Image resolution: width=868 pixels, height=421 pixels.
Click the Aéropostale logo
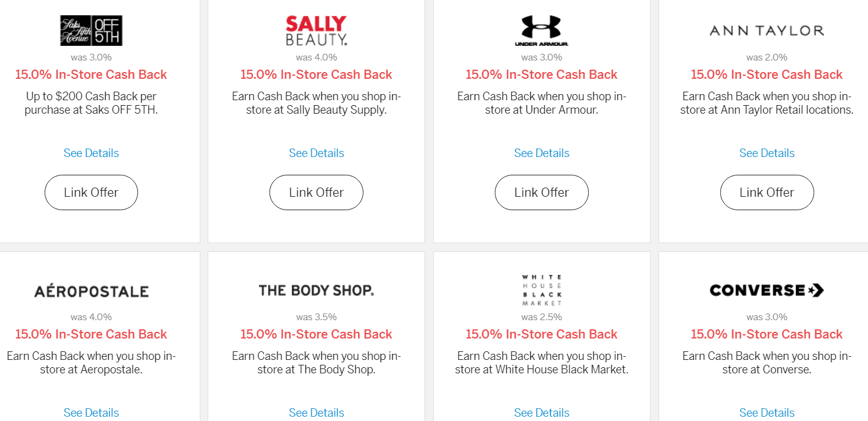[91, 291]
